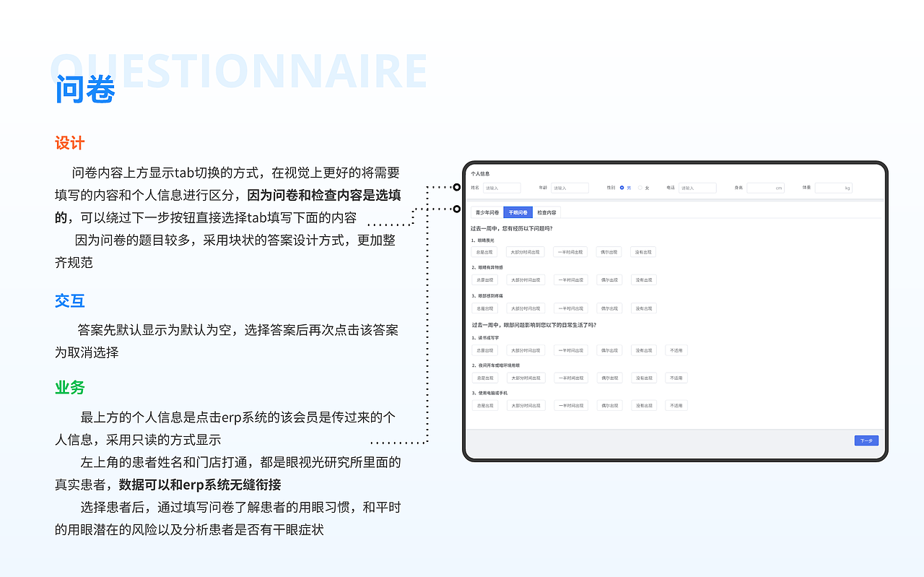The width and height of the screenshot is (924, 577).
Task: Click the 姓名 input field
Action: click(x=502, y=188)
